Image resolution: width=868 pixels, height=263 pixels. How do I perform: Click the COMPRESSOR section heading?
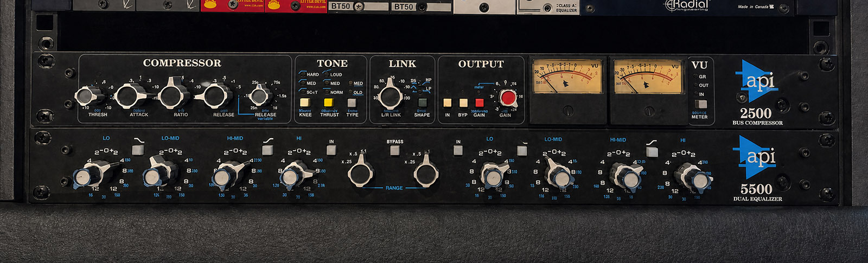182,63
